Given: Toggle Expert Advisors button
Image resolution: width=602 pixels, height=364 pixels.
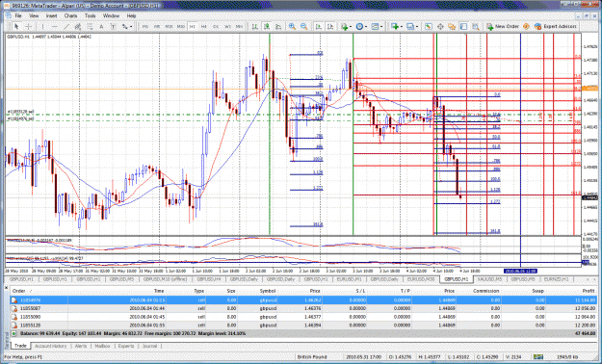Looking at the screenshot, I should (556, 27).
